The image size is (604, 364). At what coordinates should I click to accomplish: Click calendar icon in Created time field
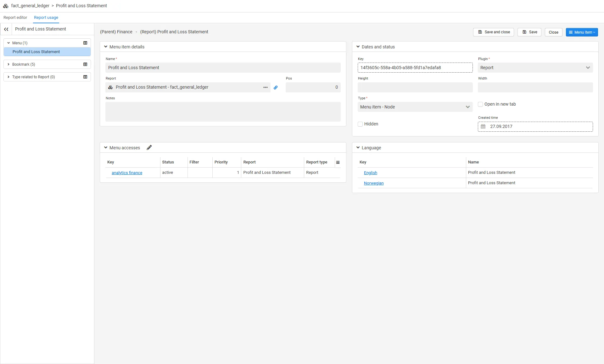pos(483,126)
